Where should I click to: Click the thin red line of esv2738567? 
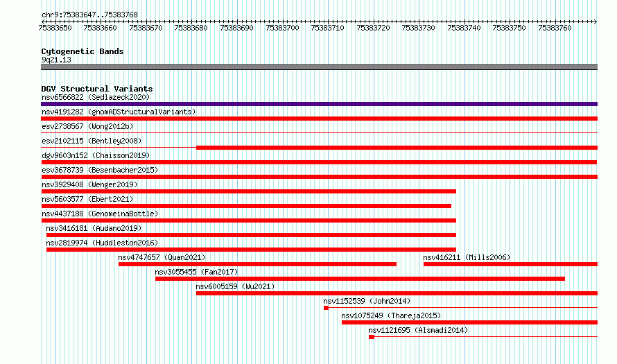coord(319,133)
